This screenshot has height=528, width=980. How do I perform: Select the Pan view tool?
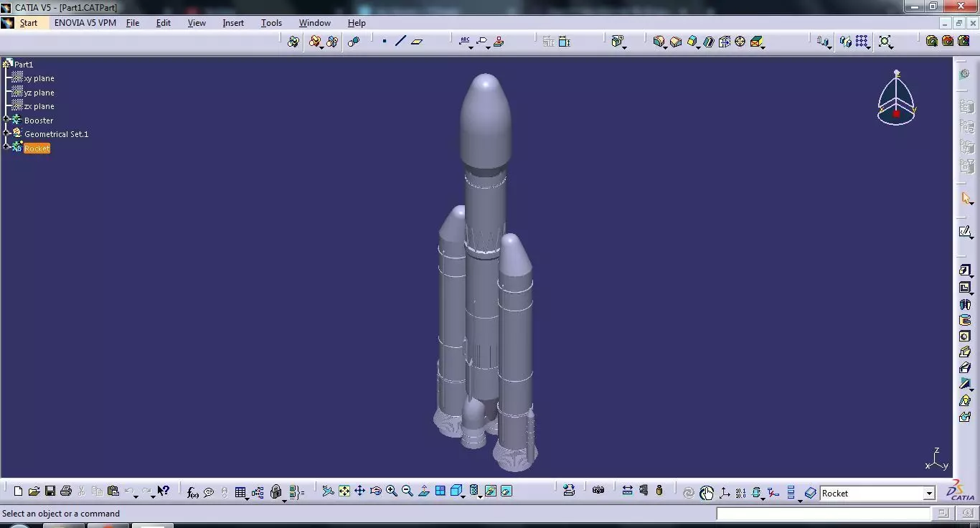coord(360,491)
